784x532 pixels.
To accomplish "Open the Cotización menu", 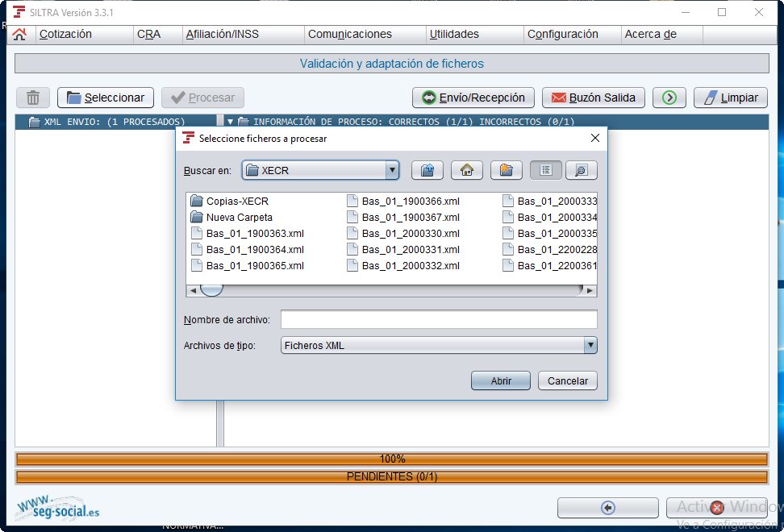I will (65, 34).
